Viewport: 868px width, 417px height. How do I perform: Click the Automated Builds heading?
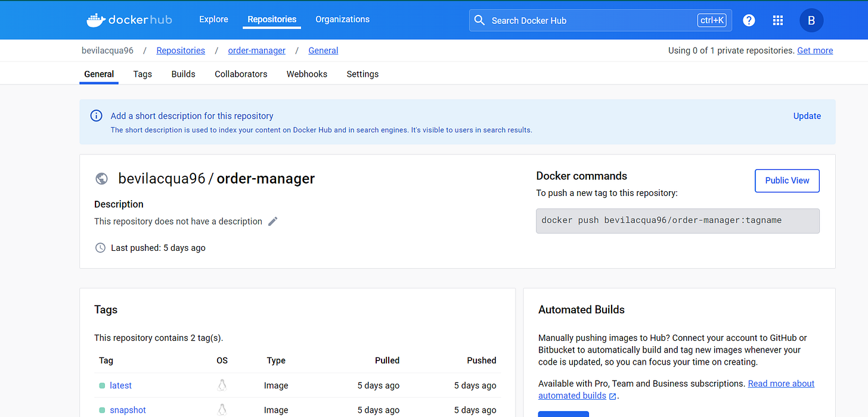(x=581, y=310)
